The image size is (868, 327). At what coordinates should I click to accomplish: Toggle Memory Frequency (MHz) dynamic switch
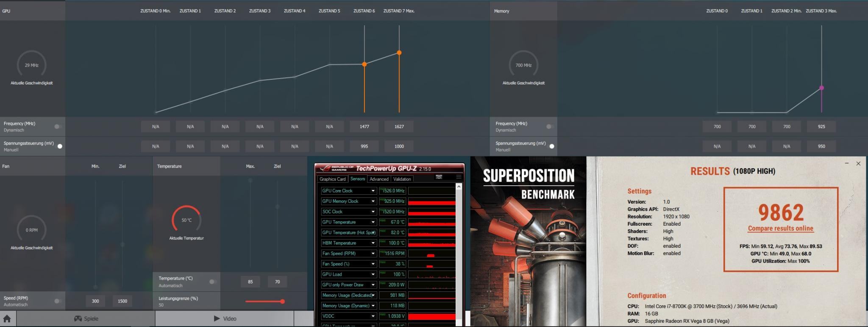pyautogui.click(x=549, y=126)
